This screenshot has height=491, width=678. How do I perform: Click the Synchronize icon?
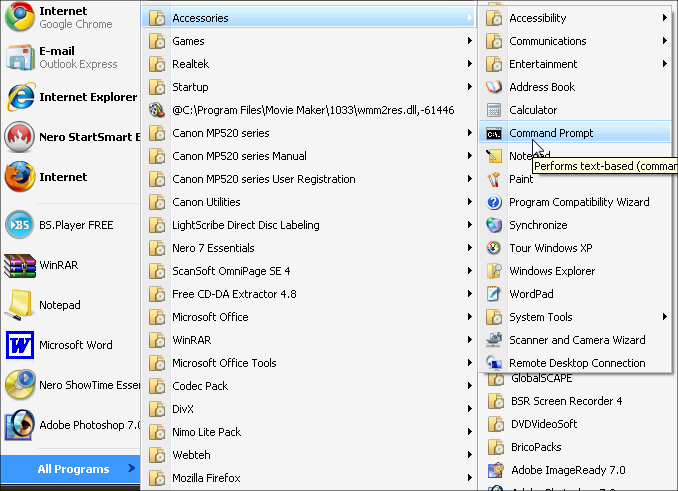(494, 225)
